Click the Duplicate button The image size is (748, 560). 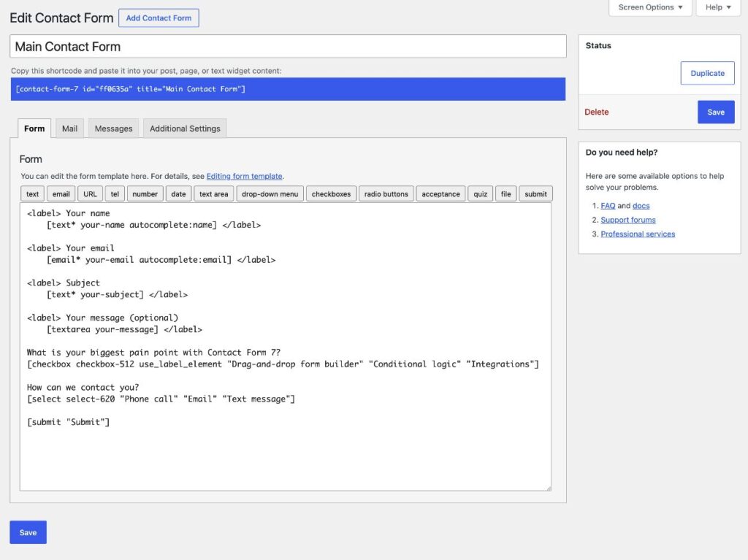coord(707,74)
